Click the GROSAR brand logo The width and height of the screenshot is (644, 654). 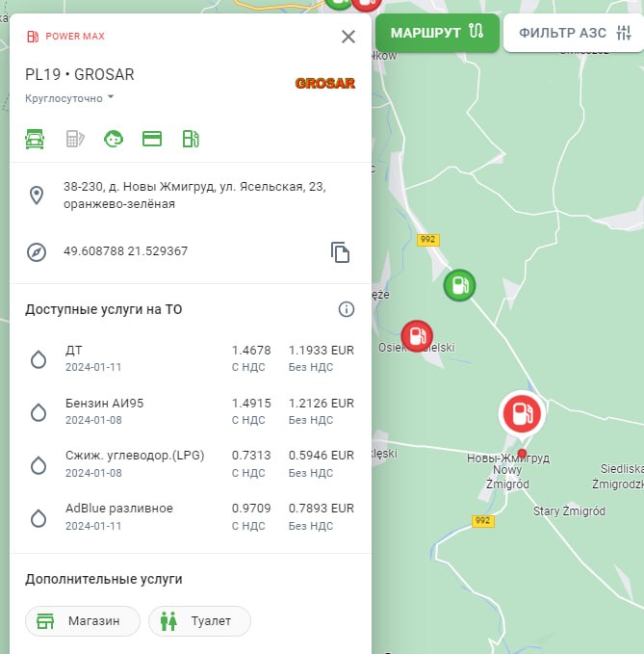[x=324, y=83]
